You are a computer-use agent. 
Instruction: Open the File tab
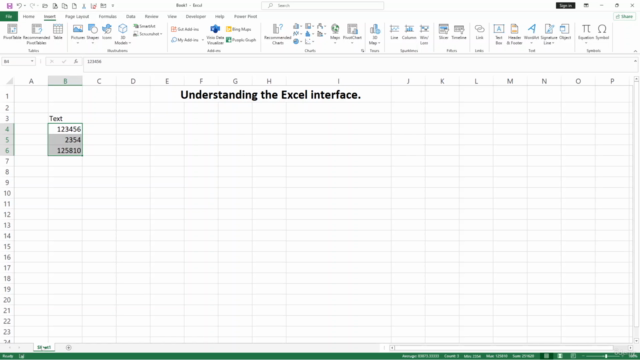[x=9, y=16]
